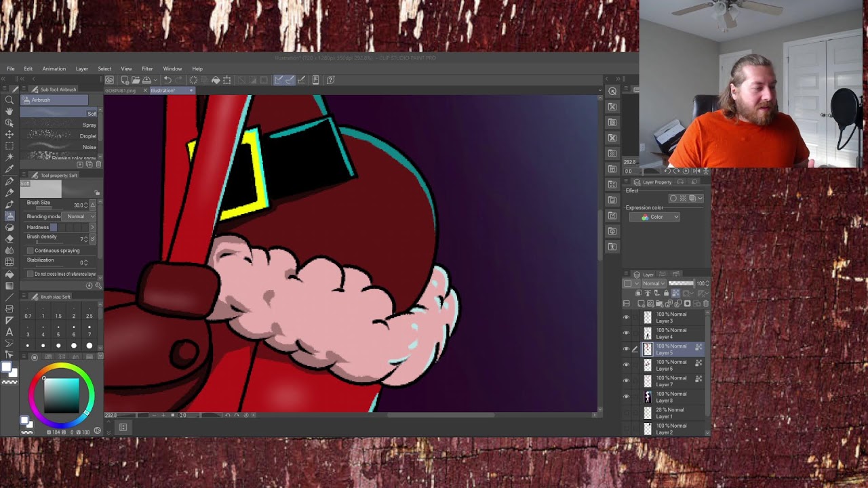868x488 pixels.
Task: Delete selected layer with trash icon
Action: tap(706, 304)
